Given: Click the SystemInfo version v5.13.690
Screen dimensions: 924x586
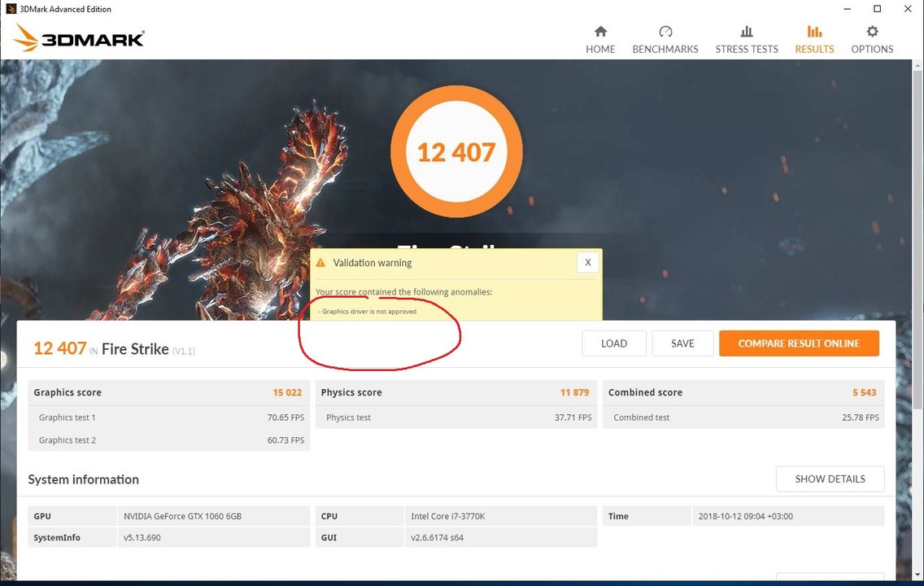Looking at the screenshot, I should [142, 538].
